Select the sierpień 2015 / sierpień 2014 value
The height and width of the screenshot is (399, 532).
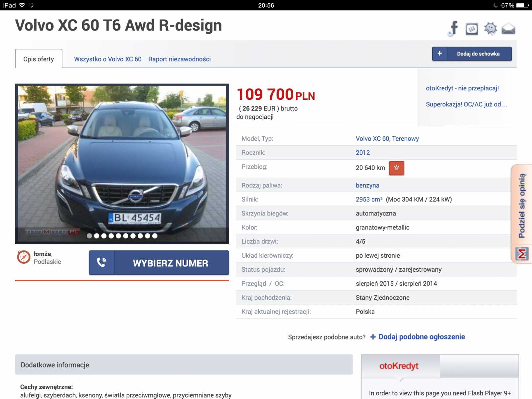(396, 284)
